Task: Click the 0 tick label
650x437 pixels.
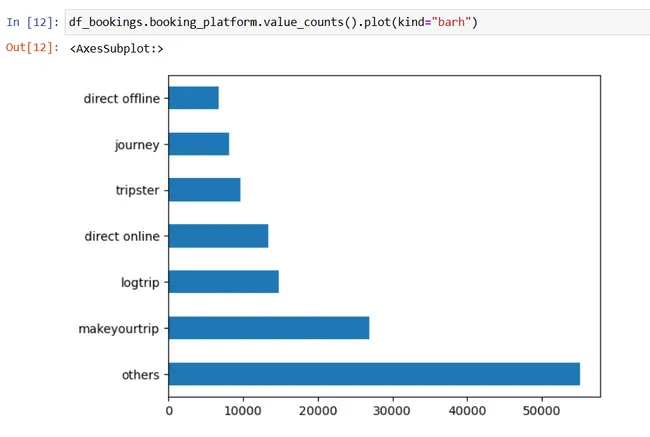Action: tap(169, 411)
